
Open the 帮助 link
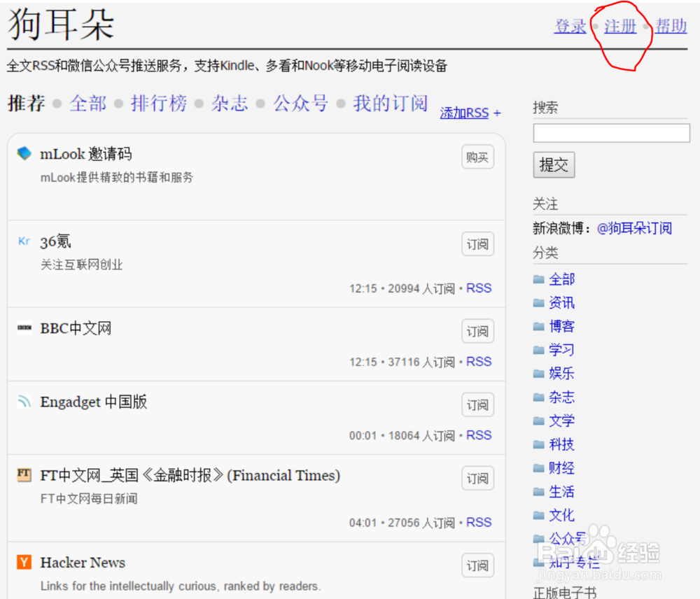coord(671,27)
